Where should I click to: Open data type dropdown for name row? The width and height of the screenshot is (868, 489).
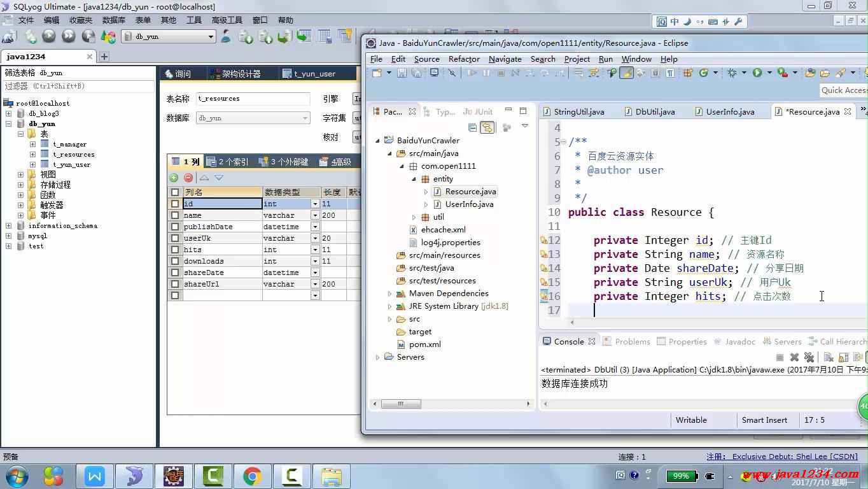point(315,215)
